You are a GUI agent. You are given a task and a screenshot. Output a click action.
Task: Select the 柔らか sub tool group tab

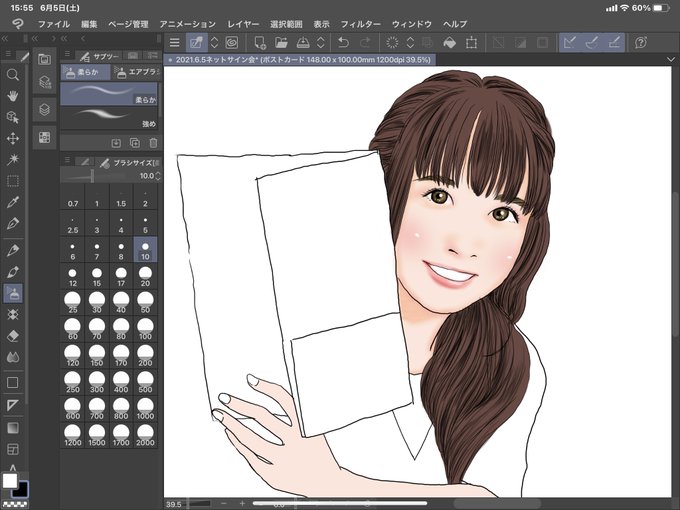point(85,72)
